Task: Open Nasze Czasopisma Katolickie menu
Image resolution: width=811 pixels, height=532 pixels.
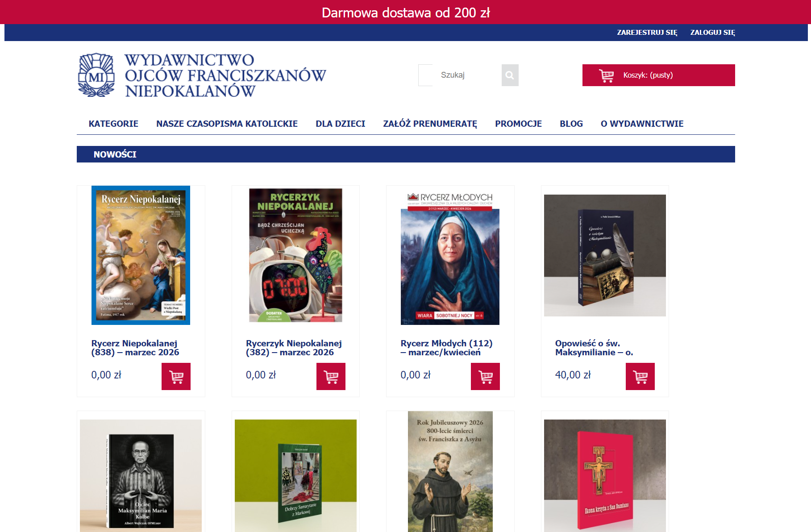Action: (x=227, y=124)
